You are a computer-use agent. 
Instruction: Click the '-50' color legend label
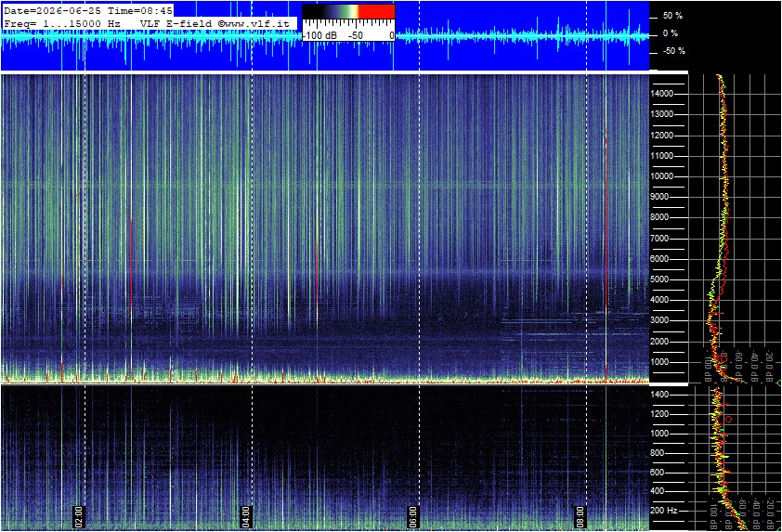pos(355,36)
